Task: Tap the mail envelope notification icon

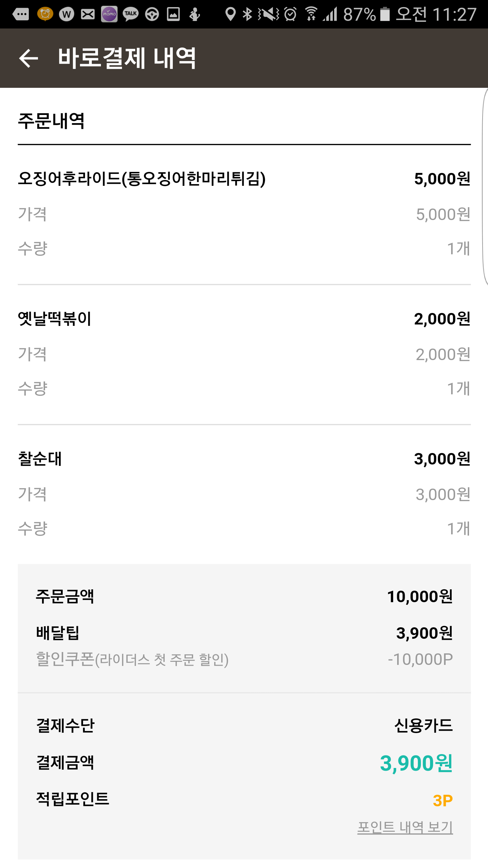Action: [88, 14]
